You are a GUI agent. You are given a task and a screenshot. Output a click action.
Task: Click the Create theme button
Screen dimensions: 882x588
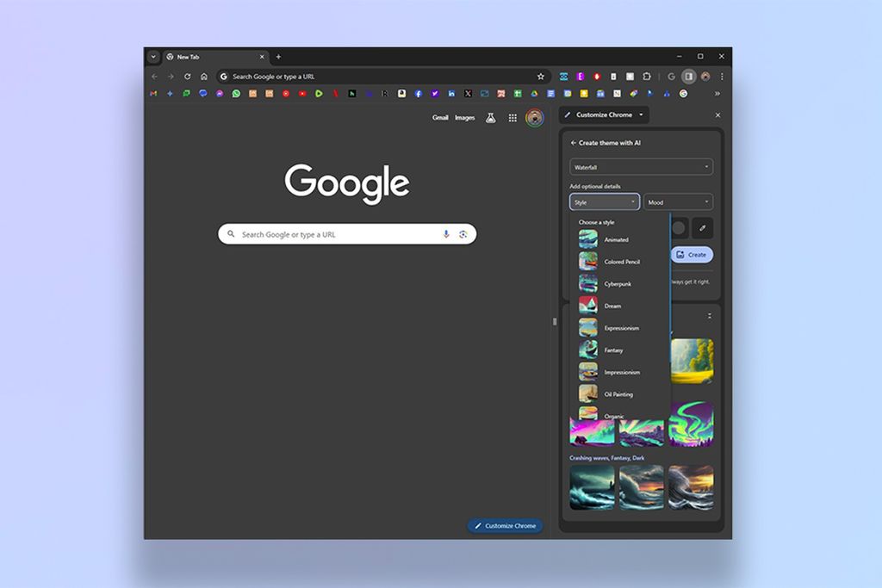[692, 254]
